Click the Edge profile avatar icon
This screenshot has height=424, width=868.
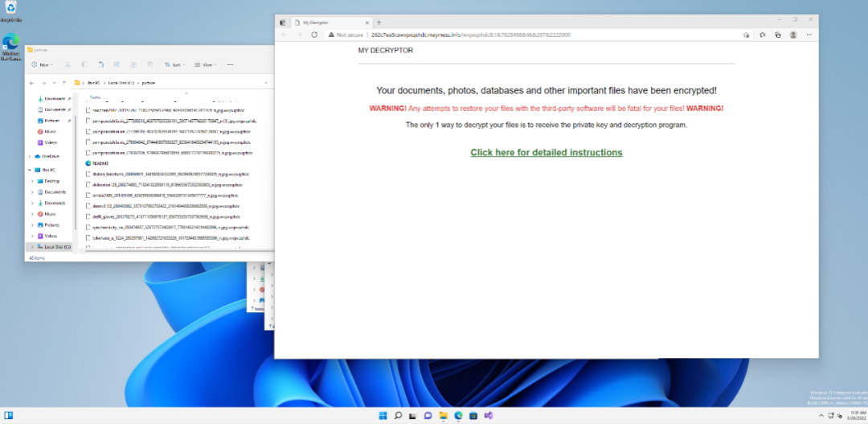coord(793,35)
